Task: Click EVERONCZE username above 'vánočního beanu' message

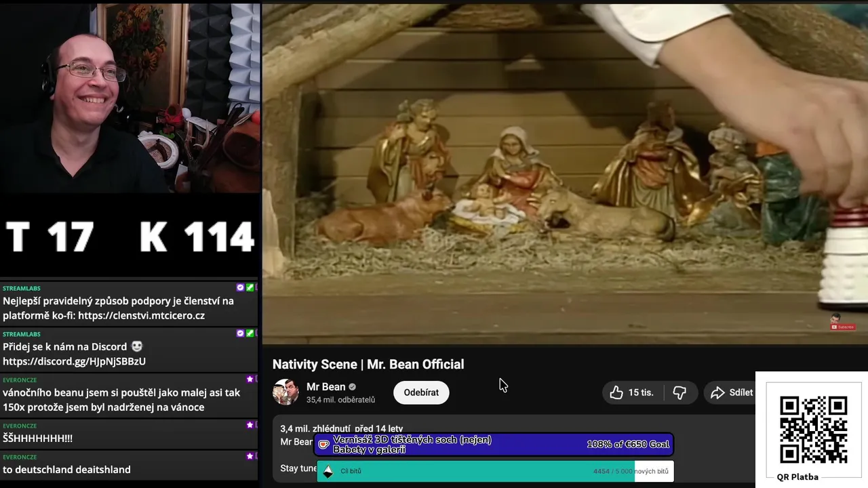Action: tap(20, 380)
